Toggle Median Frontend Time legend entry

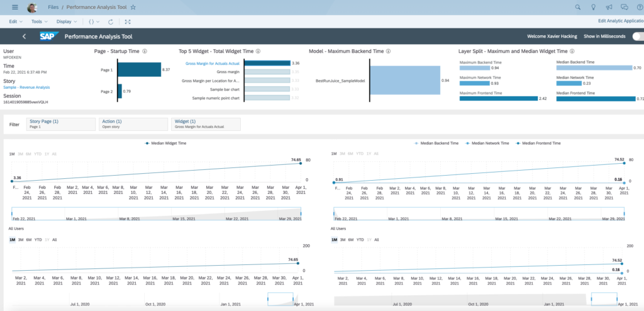(x=538, y=143)
